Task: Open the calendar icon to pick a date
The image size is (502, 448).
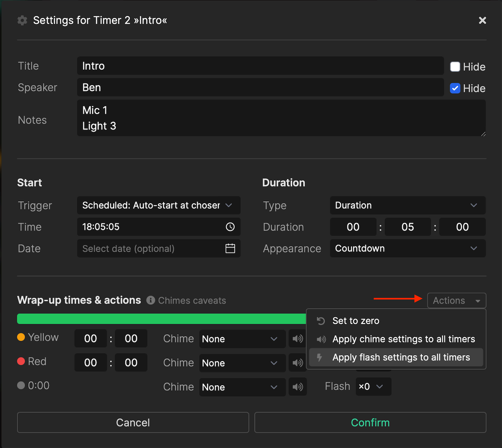Action: [230, 248]
